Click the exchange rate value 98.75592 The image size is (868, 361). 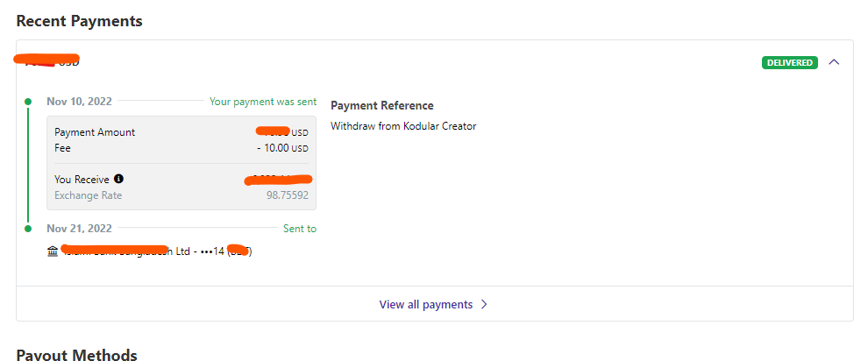pos(288,195)
